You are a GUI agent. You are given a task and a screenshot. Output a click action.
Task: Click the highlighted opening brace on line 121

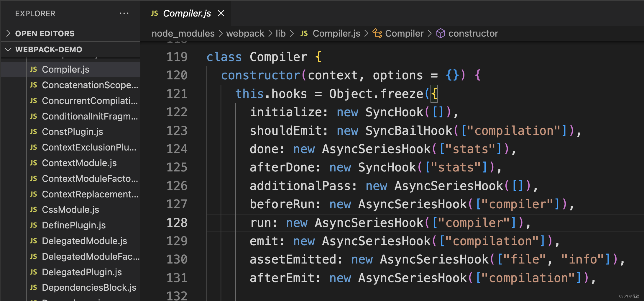pyautogui.click(x=434, y=94)
